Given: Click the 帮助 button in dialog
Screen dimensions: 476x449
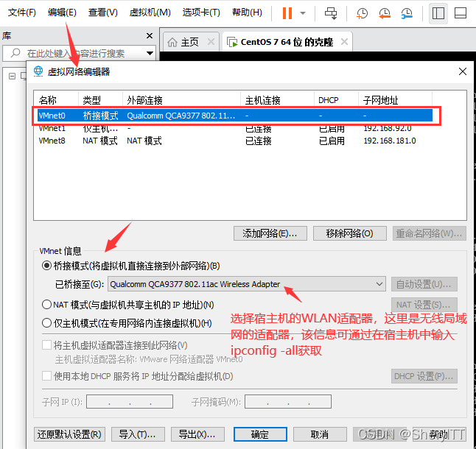Looking at the screenshot, I should pyautogui.click(x=439, y=434).
